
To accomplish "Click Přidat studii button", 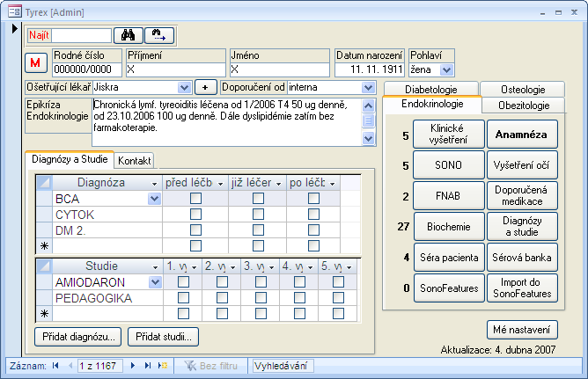I will point(163,337).
